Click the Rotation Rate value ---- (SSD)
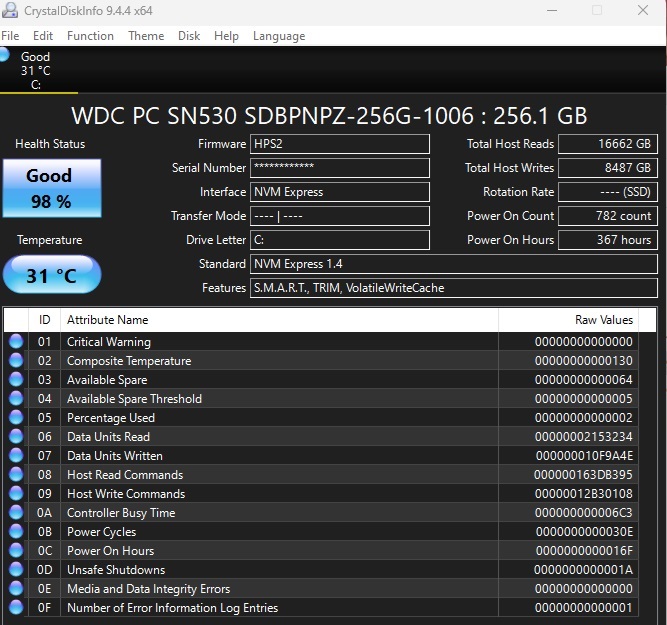 pos(607,192)
